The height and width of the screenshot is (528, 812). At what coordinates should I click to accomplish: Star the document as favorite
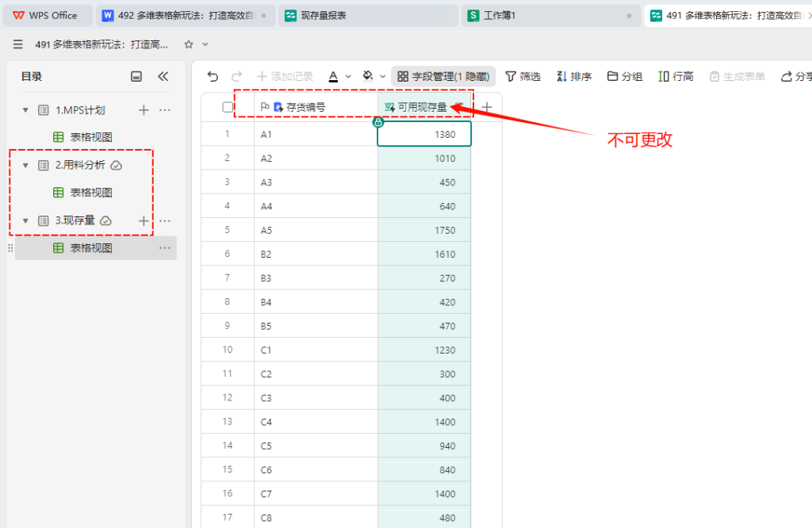(189, 44)
